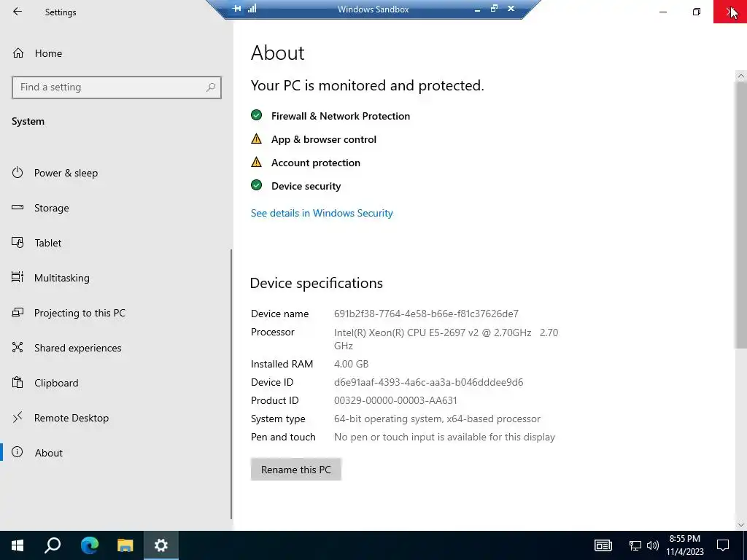Click the Firewall & Network Protection label

pos(341,116)
